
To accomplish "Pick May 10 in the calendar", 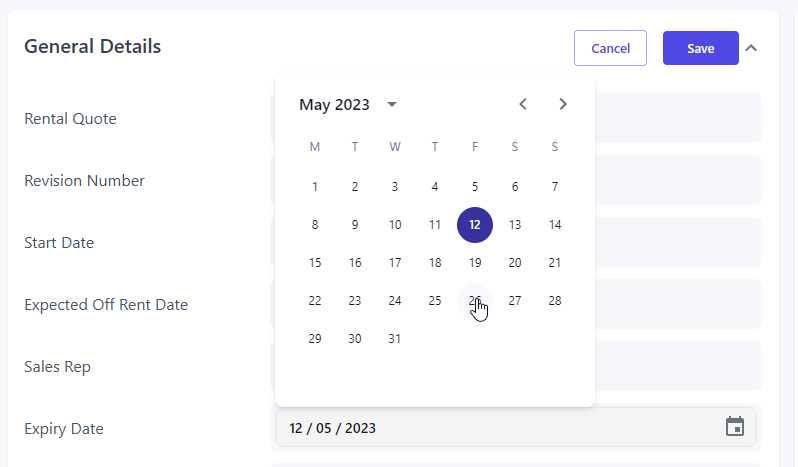I will (395, 225).
